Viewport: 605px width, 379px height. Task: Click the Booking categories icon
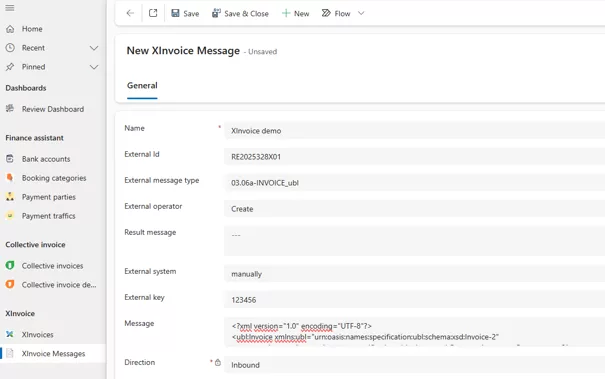pos(10,178)
